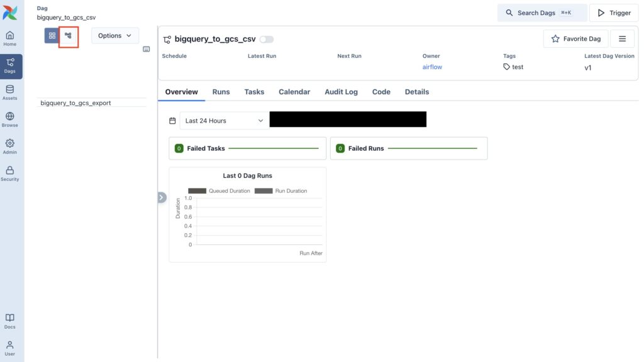Image resolution: width=644 pixels, height=362 pixels.
Task: Switch to the Runs tab
Action: point(221,92)
